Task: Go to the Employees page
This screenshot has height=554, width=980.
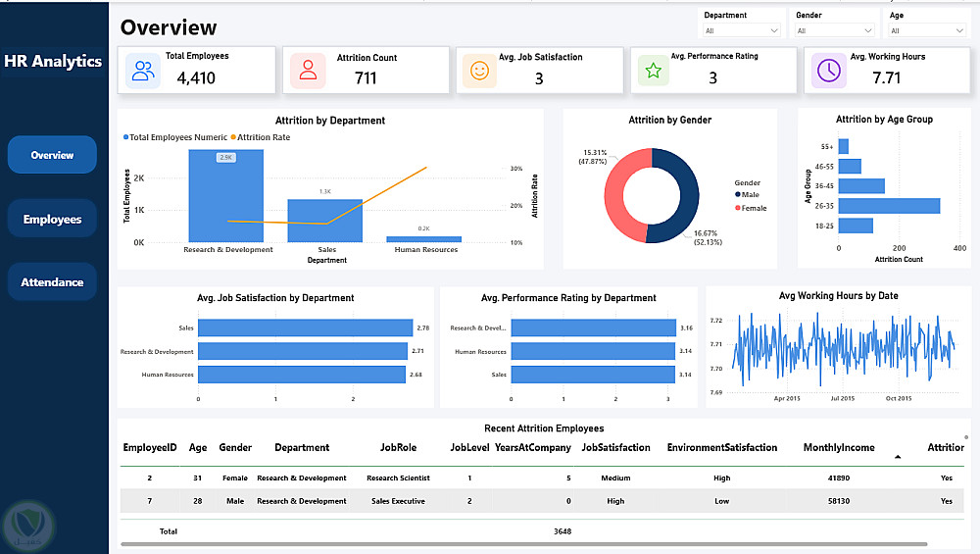Action: click(52, 219)
